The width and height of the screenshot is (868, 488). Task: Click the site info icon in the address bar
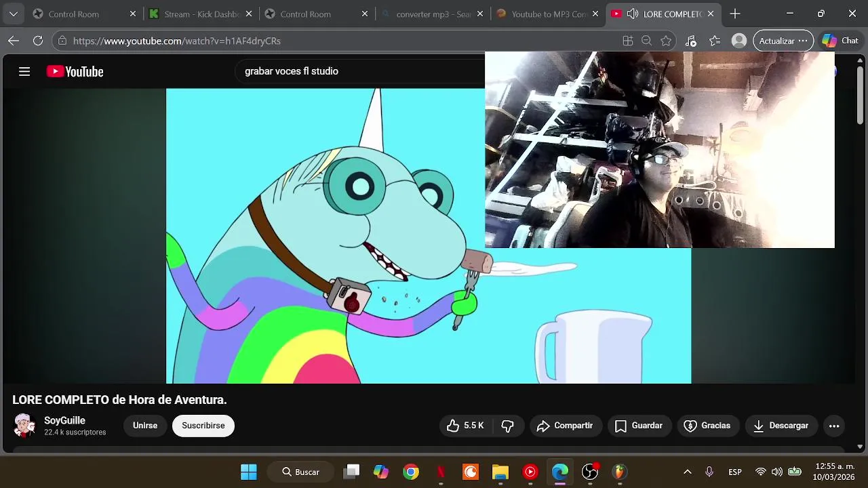point(62,41)
